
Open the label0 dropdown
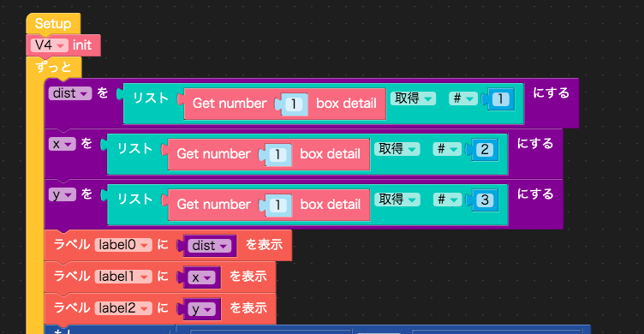[x=123, y=245]
